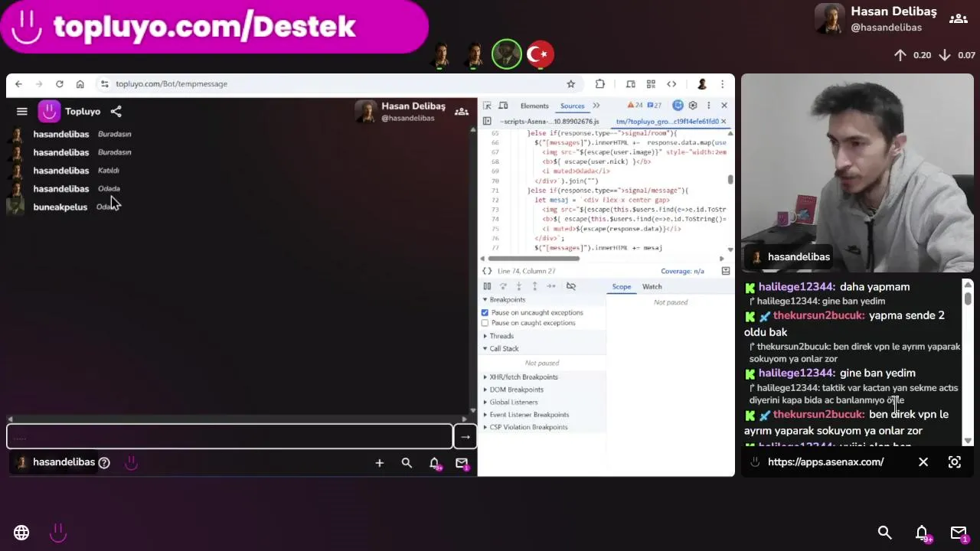Screen dimensions: 980x551
Task: Focus the message input field
Action: 230,437
